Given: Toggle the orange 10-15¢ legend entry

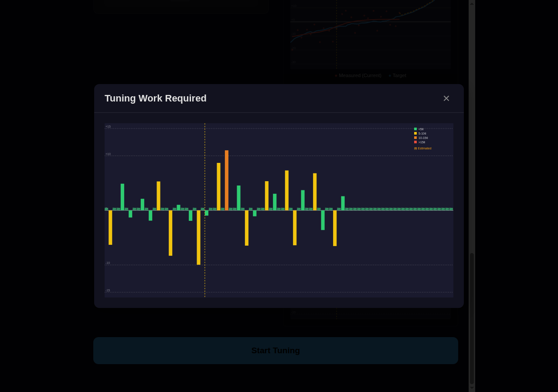Looking at the screenshot, I should pyautogui.click(x=422, y=138).
